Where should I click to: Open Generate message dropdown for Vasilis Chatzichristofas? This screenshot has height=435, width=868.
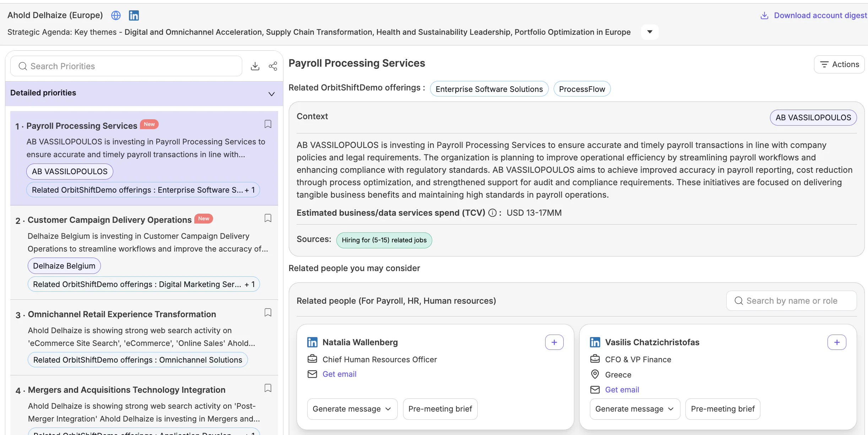click(x=635, y=409)
